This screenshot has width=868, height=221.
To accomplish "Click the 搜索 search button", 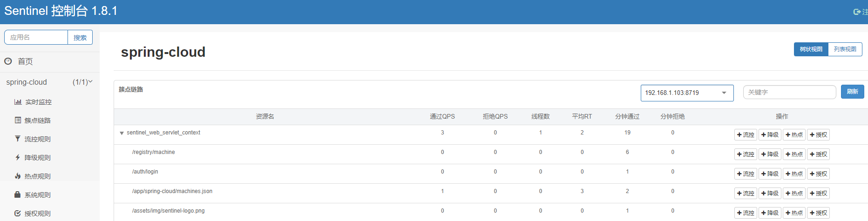I will pos(80,37).
